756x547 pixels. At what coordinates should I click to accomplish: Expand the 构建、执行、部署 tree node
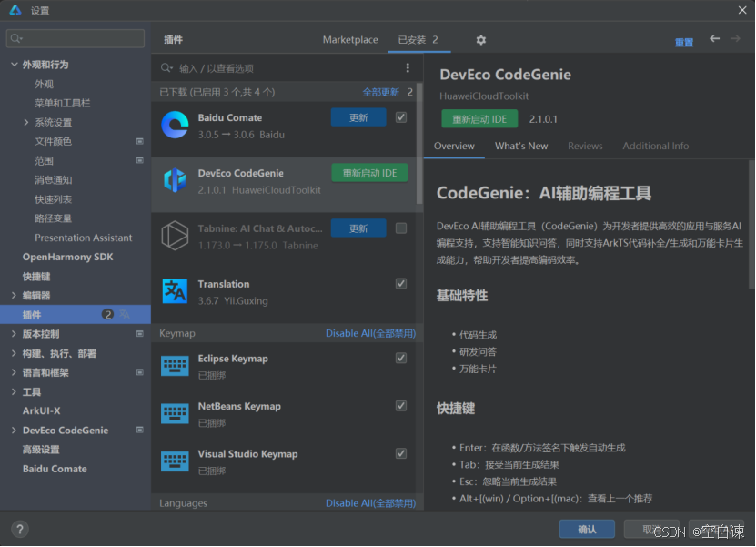point(14,353)
